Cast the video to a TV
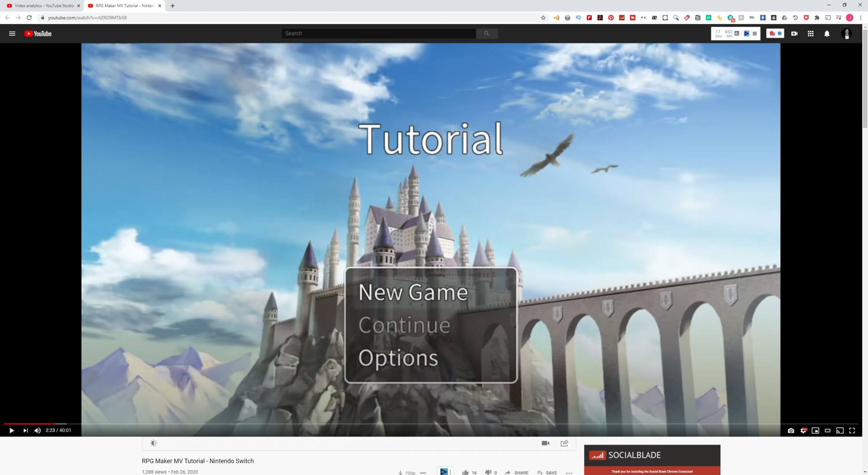 tap(840, 431)
